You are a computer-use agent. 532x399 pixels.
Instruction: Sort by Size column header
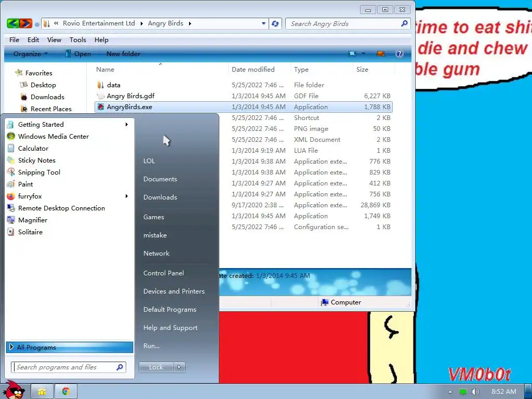362,69
